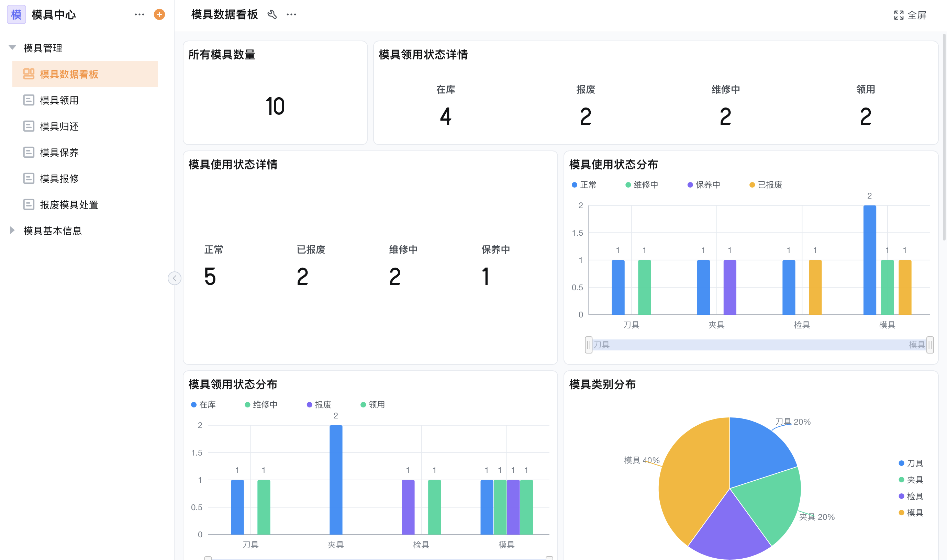Viewport: 947px width, 560px height.
Task: Open the 模具归还 sidebar item
Action: (85, 126)
